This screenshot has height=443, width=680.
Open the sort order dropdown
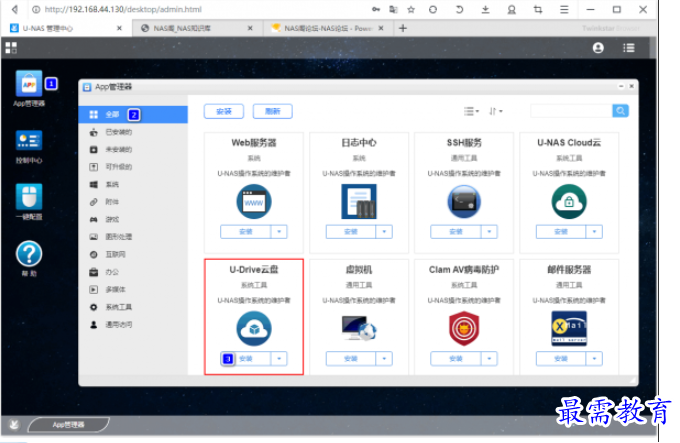tap(496, 111)
